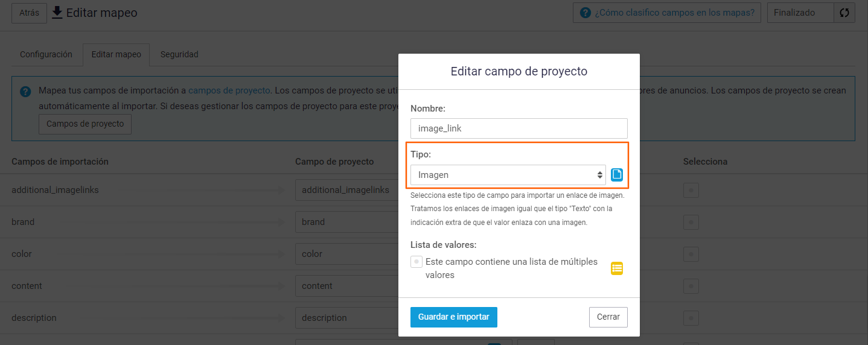Click the info icon in the blue notice
The width and height of the screenshot is (868, 345).
tap(25, 92)
